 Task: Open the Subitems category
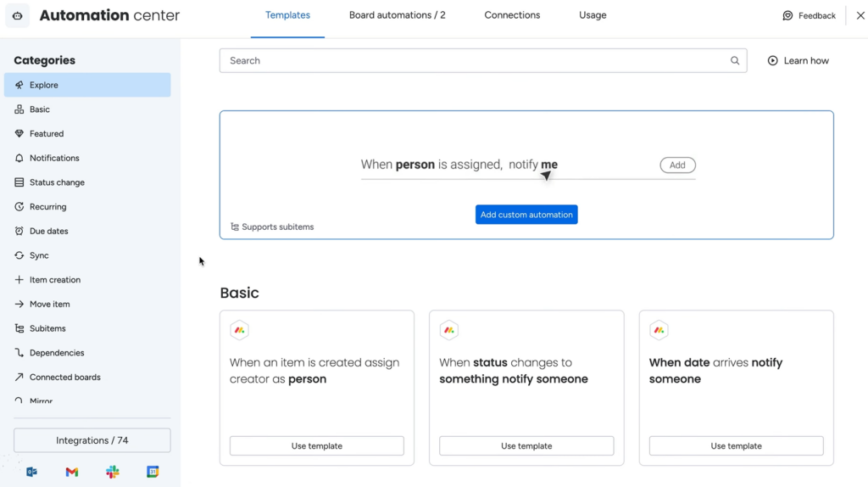click(47, 328)
